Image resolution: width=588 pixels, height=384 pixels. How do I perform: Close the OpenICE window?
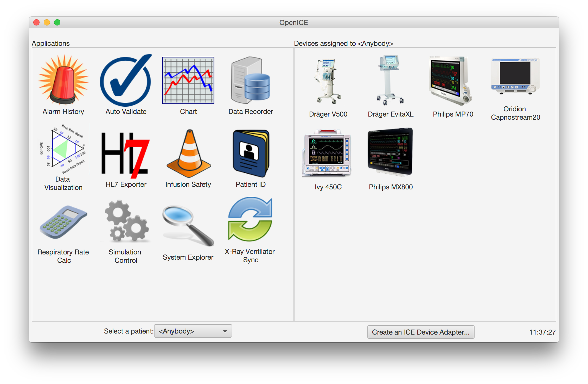click(x=36, y=23)
